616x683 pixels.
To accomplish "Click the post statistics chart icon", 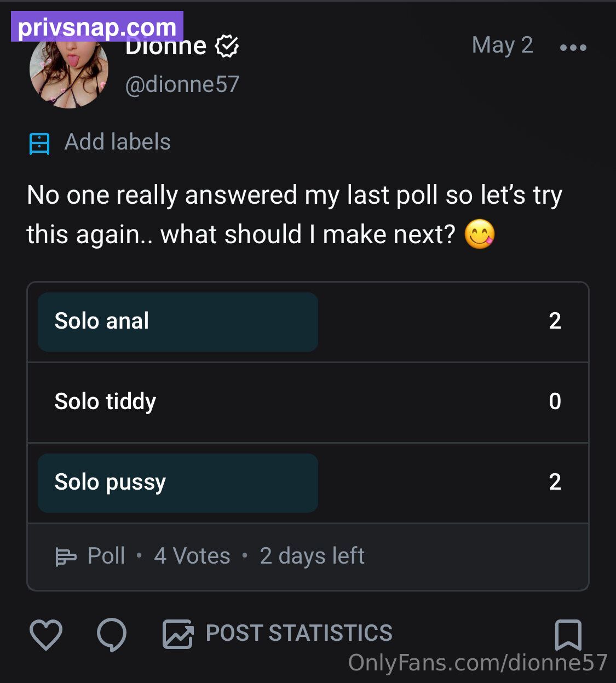I will tap(178, 634).
